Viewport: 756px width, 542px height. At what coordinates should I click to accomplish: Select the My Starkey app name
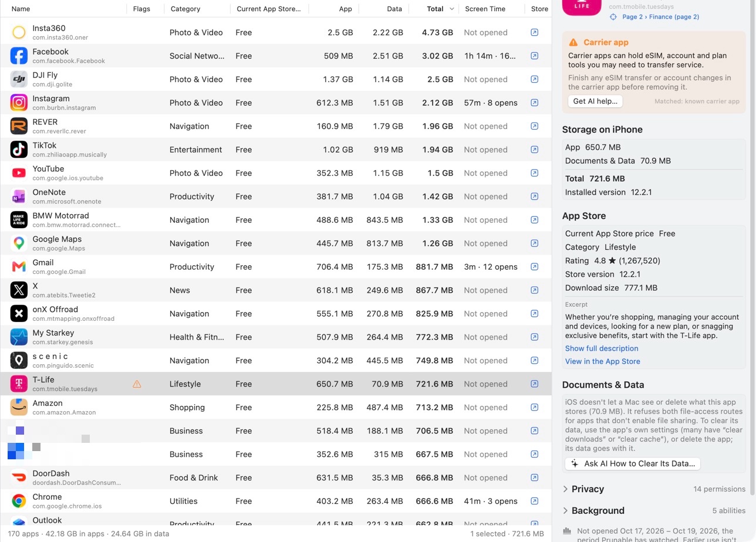(x=53, y=333)
